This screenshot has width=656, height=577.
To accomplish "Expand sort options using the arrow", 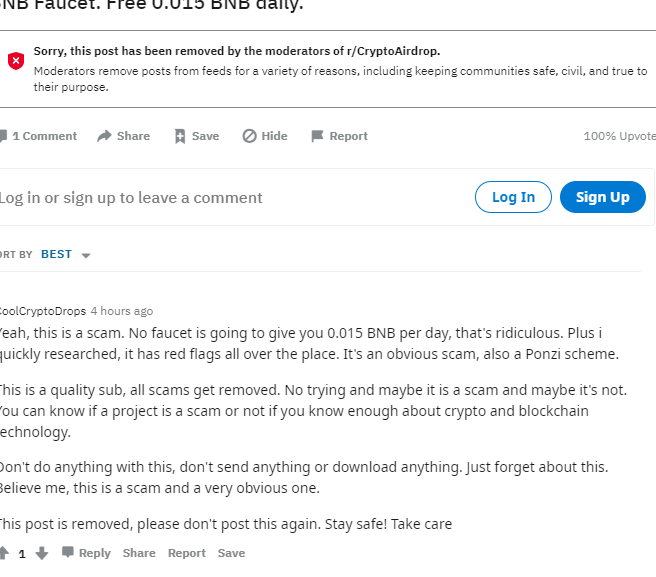I will click(x=86, y=255).
